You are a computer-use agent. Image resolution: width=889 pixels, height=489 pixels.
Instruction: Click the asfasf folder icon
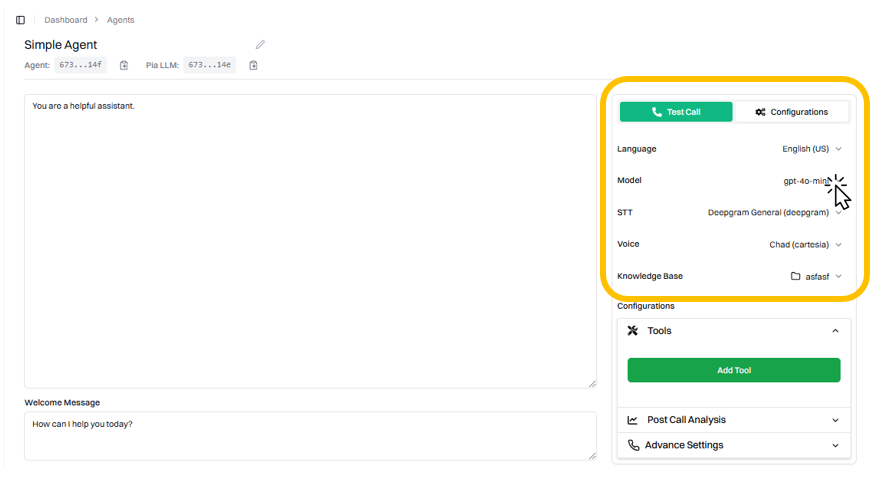[x=795, y=276]
